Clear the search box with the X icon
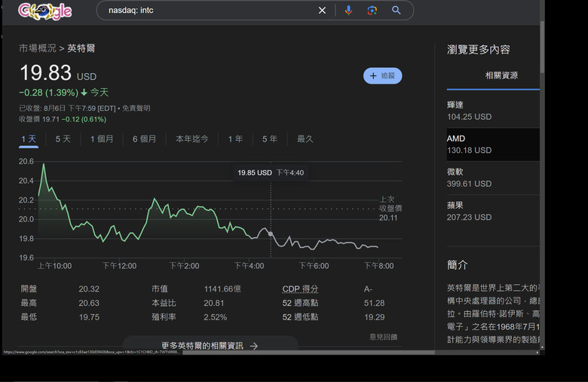 (322, 11)
